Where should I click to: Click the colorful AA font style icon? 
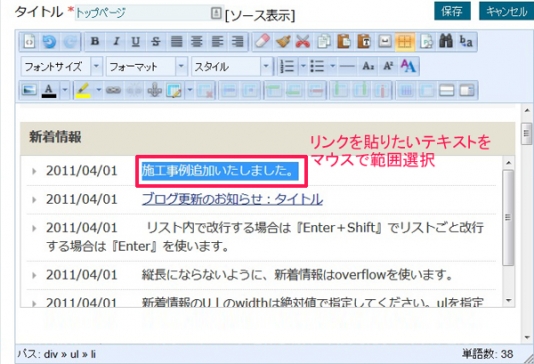[408, 66]
